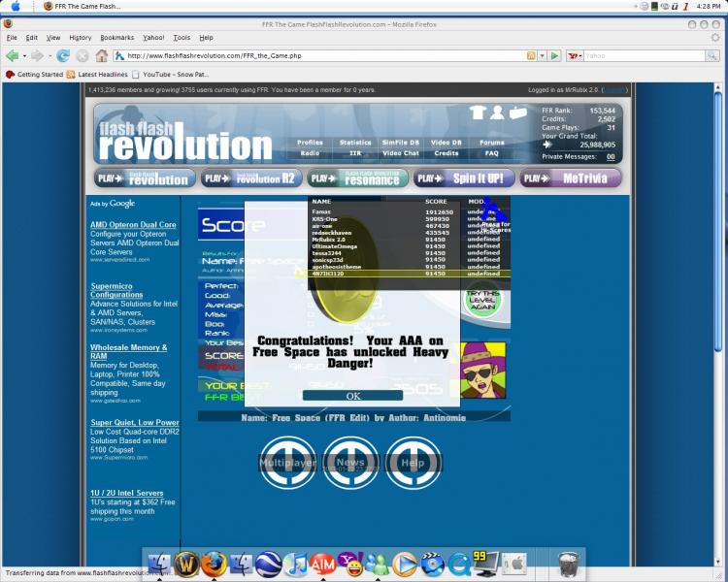
Task: Open iTunes from the dock
Action: click(x=296, y=564)
